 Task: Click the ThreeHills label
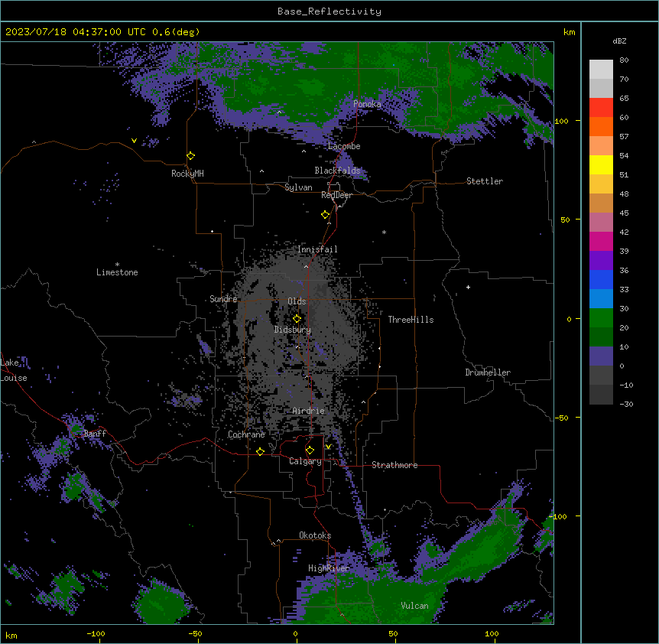point(411,320)
